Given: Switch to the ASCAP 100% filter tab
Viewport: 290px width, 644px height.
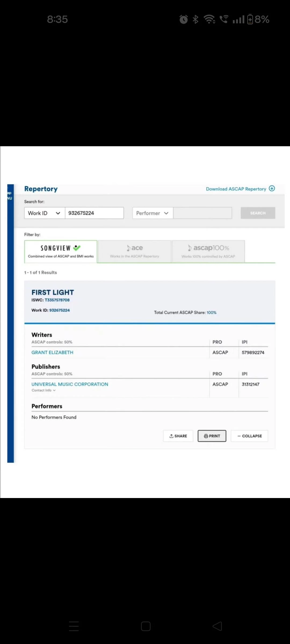Looking at the screenshot, I should click(208, 251).
